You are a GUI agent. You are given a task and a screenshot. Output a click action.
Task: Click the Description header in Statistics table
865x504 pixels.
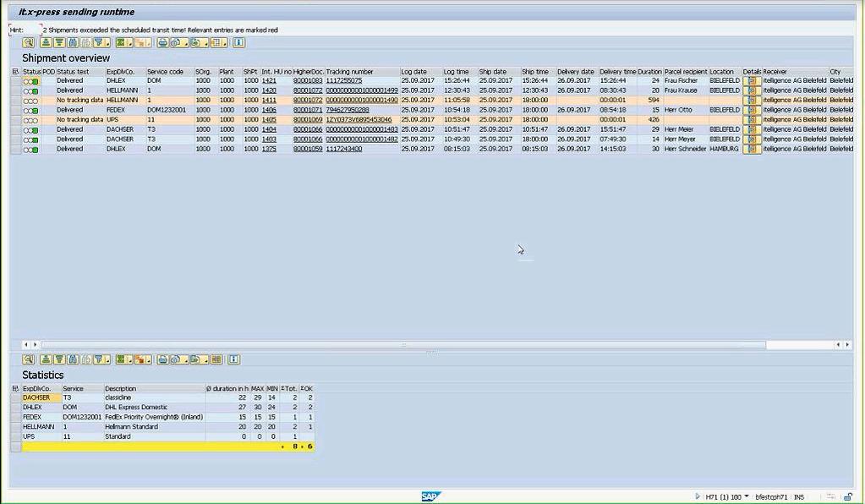click(x=155, y=389)
